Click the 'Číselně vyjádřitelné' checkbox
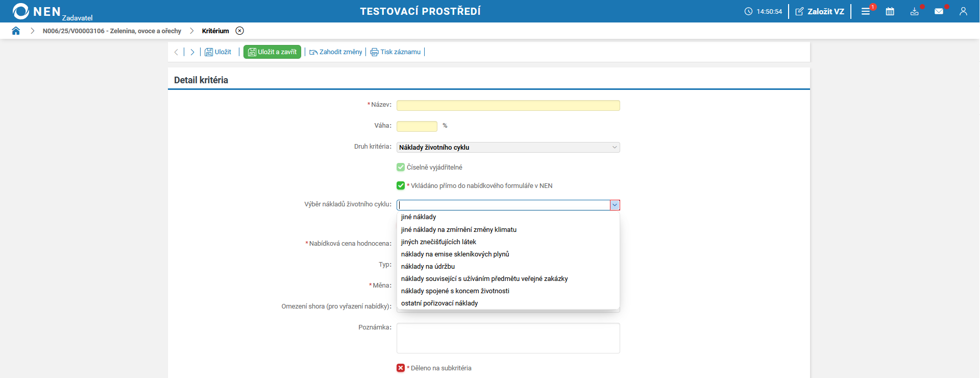Viewport: 980px width, 378px height. [401, 167]
